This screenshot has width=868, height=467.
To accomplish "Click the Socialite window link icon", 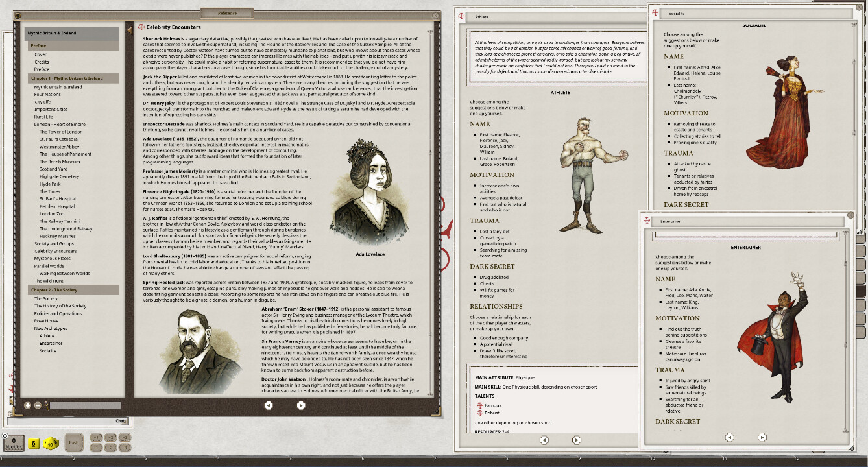I will [x=655, y=13].
